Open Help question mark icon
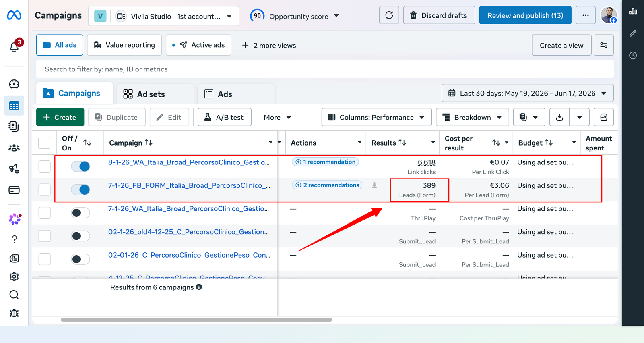The height and width of the screenshot is (343, 644). 14,239
